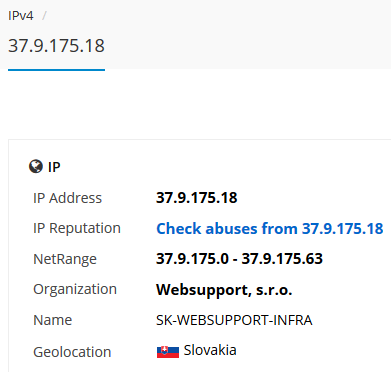Click the IP Address field label
The height and width of the screenshot is (372, 391).
(67, 198)
